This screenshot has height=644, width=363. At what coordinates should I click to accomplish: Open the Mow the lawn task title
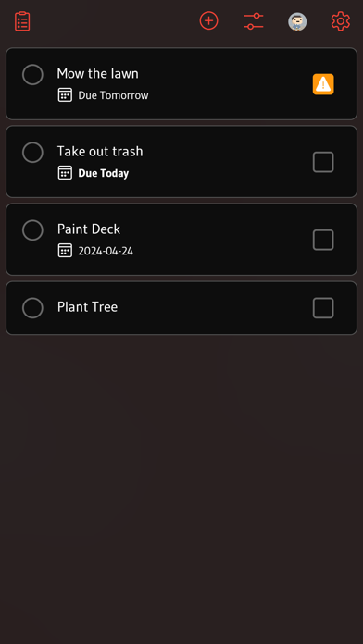pyautogui.click(x=98, y=73)
